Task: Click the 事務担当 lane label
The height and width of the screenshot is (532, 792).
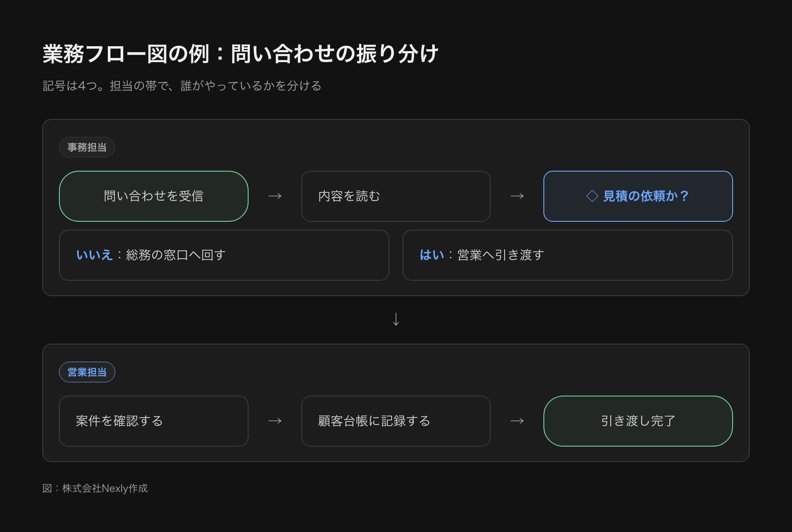Action: 87,147
